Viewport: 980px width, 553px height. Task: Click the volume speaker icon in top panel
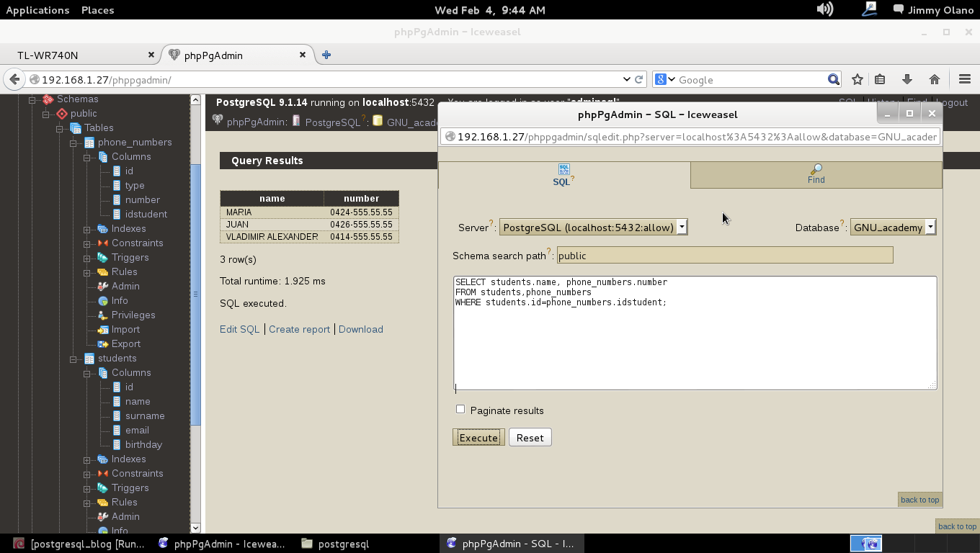pos(824,9)
